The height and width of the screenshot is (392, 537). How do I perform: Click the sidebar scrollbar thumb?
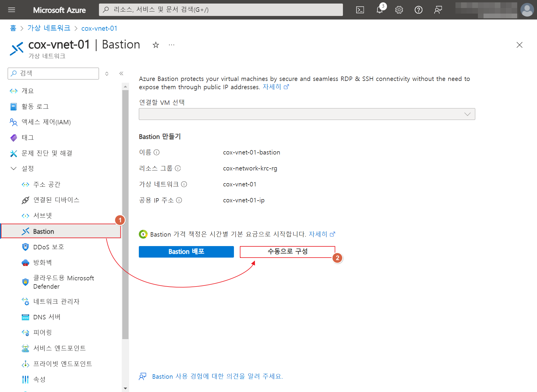125,214
